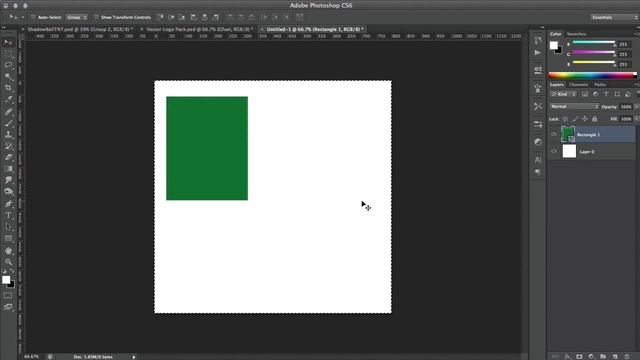This screenshot has width=640, height=360.
Task: Click the zoom percentage field in status bar
Action: (31, 357)
